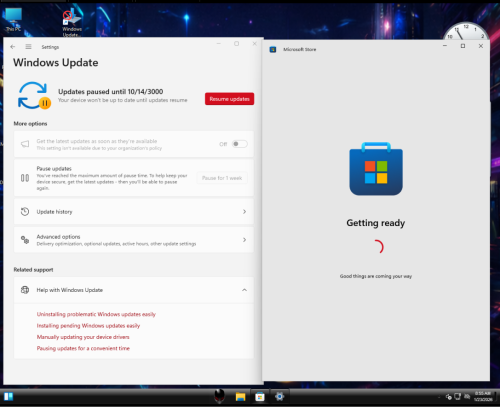Click the Advanced options gears icon
This screenshot has height=407, width=500.
coord(25,240)
